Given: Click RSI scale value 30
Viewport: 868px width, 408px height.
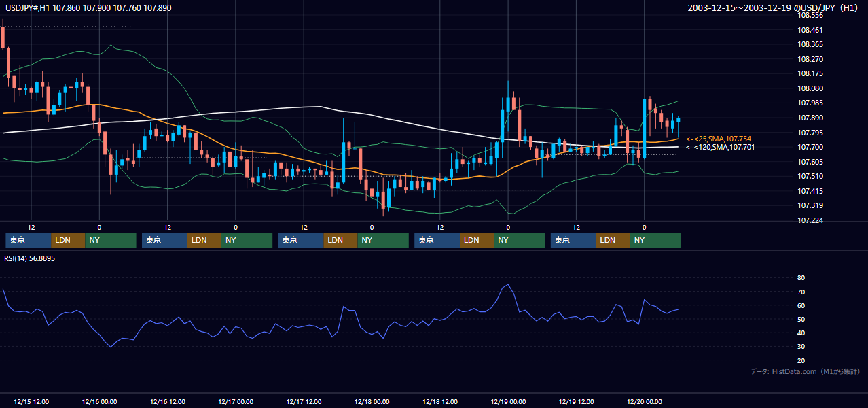Looking at the screenshot, I should (x=801, y=346).
